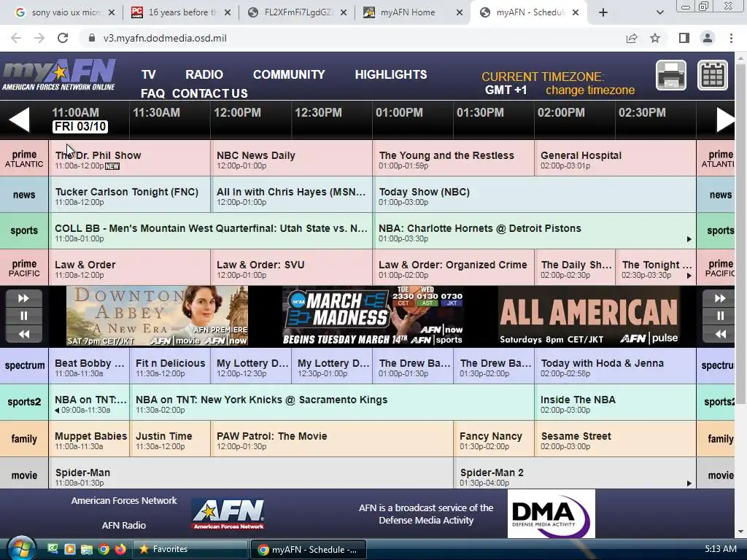Open Favorites taskbar window

point(190,549)
